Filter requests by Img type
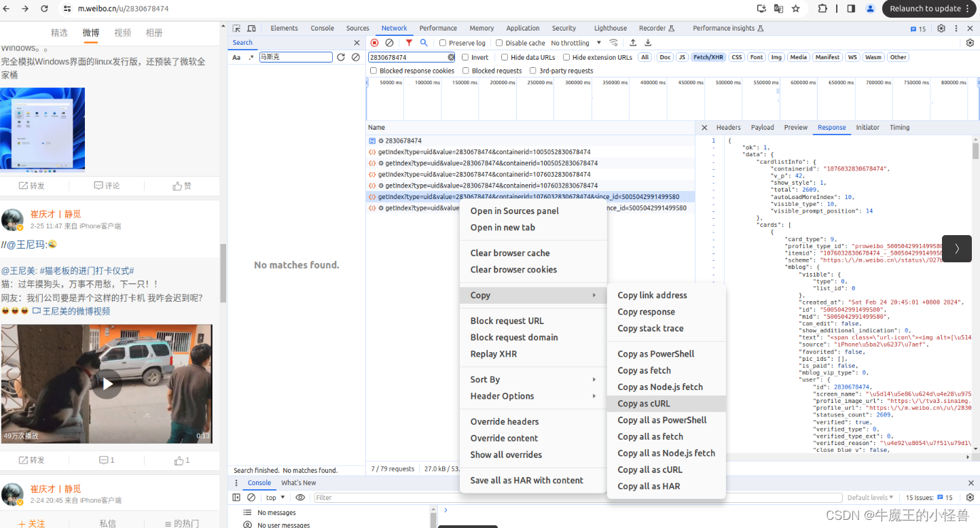Image resolution: width=980 pixels, height=528 pixels. point(776,57)
